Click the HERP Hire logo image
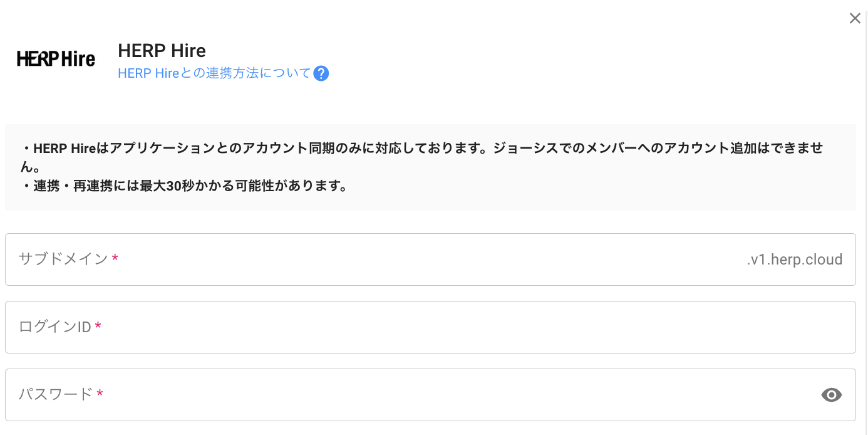 point(56,60)
